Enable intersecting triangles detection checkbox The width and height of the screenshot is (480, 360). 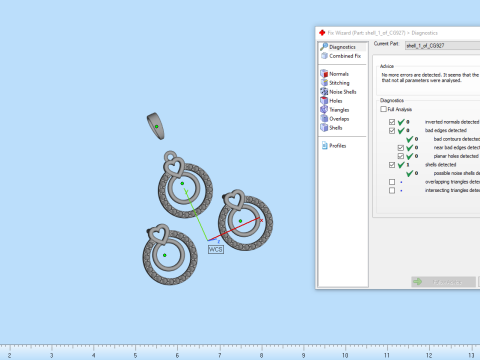392,190
